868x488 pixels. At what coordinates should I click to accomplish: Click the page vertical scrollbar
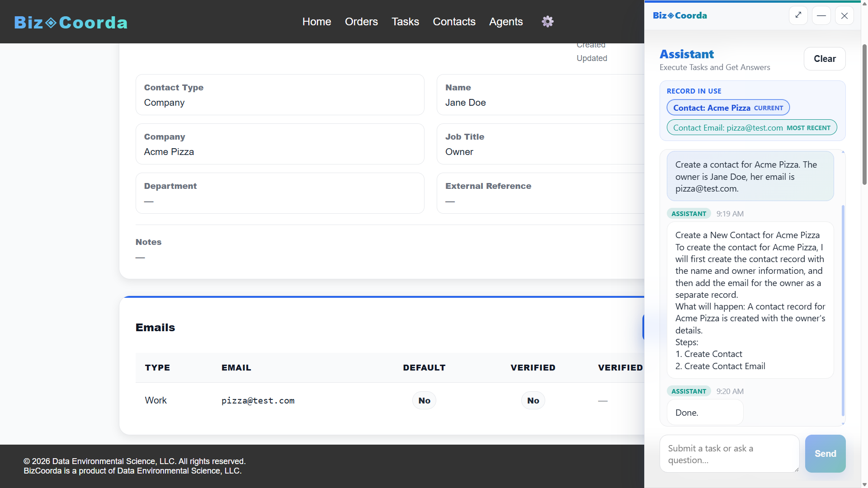click(864, 115)
